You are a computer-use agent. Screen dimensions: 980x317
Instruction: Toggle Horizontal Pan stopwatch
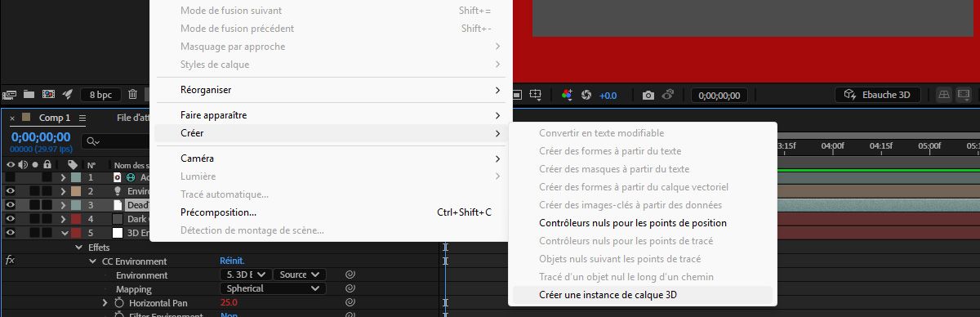tap(118, 302)
